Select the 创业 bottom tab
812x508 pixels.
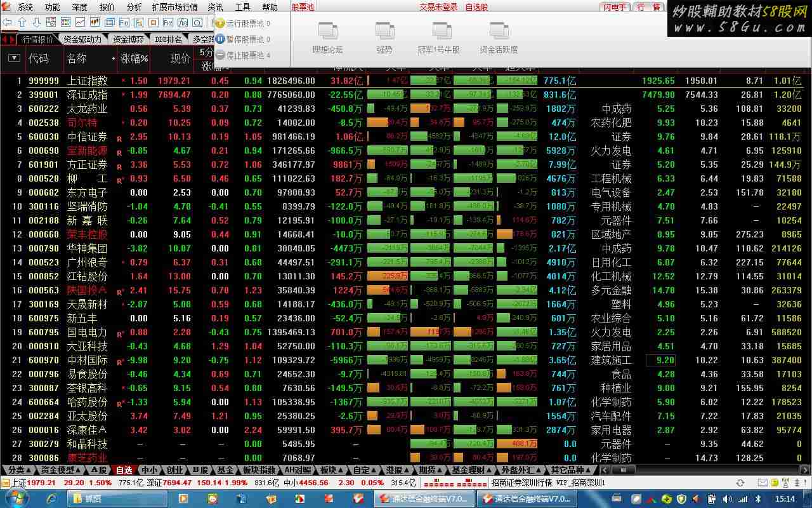coord(174,470)
